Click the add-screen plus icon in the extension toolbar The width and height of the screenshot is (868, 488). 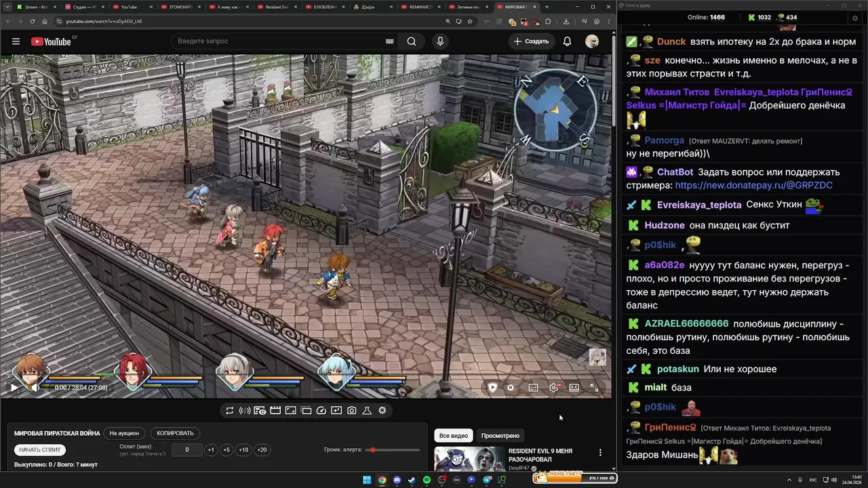coord(336,411)
